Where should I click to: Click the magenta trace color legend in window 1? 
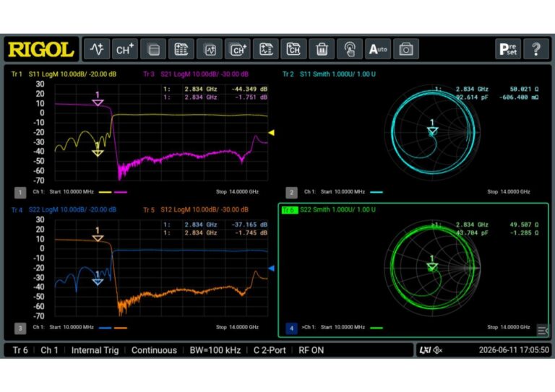(121, 192)
